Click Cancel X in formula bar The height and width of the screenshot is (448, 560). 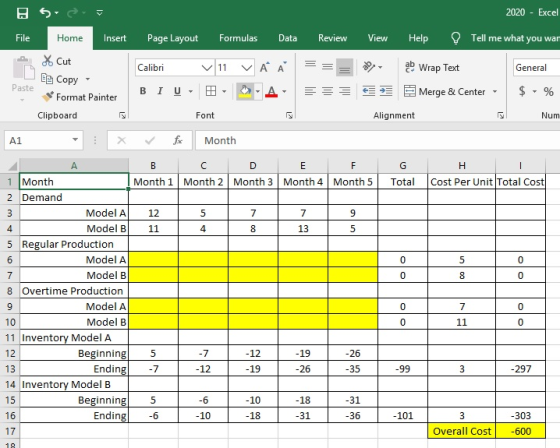[121, 140]
